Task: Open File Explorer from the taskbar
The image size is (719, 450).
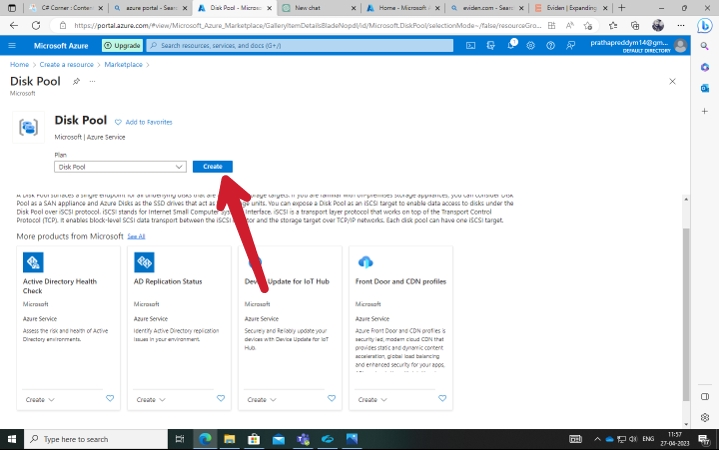Action: click(x=229, y=439)
